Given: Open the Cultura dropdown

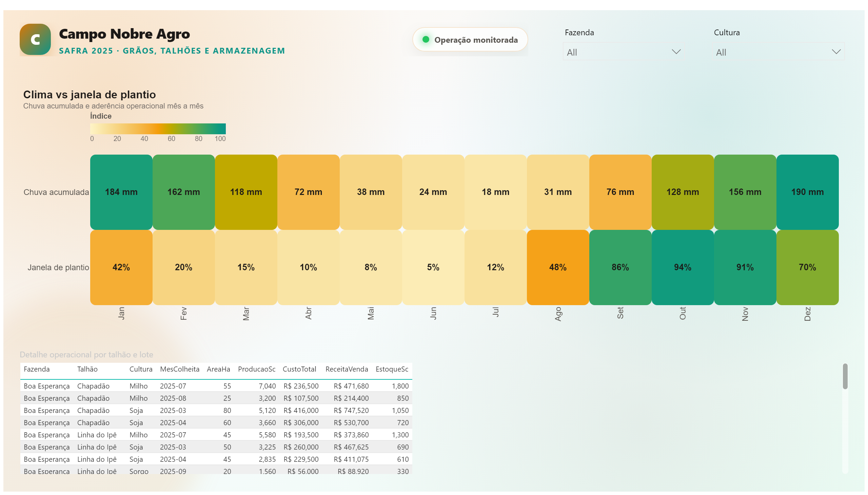Looking at the screenshot, I should click(778, 52).
